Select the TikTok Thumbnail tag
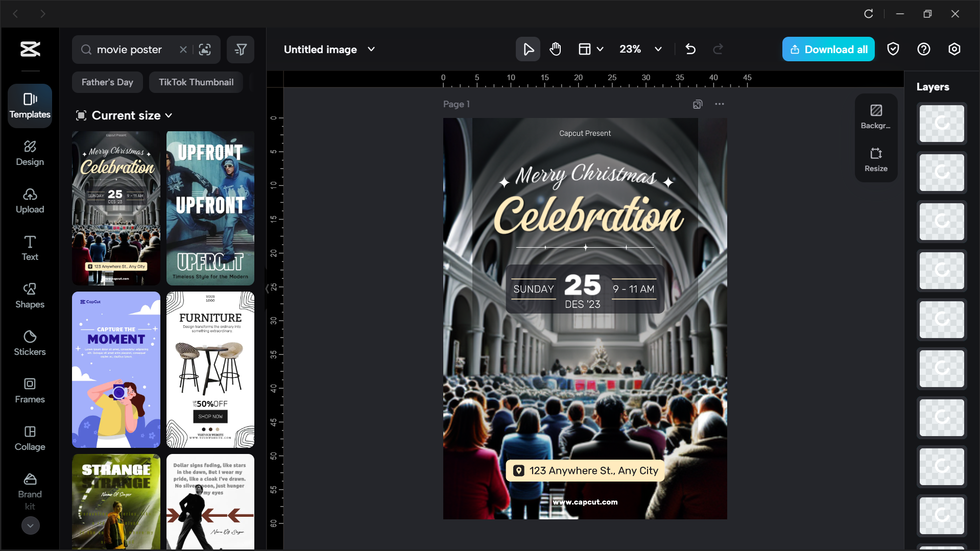980x551 pixels. (196, 82)
